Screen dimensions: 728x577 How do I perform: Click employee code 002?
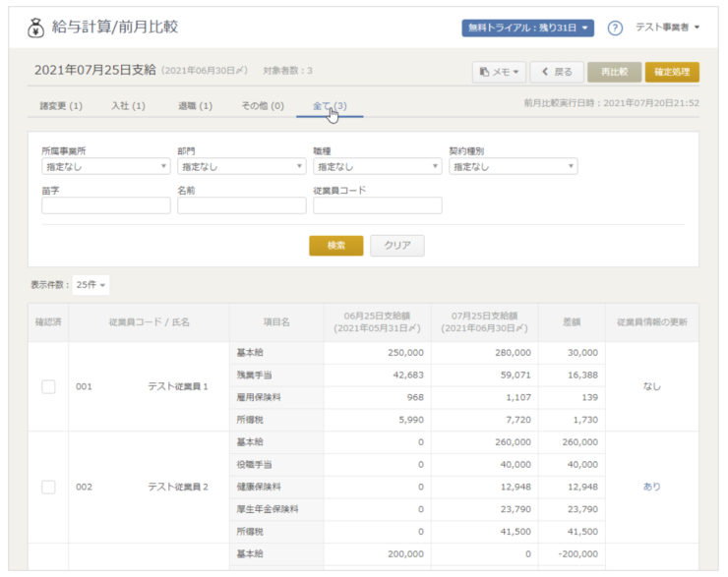[84, 487]
